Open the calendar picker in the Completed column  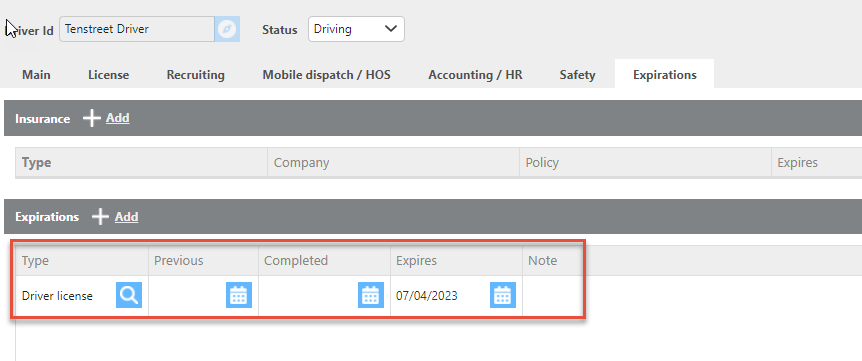click(x=371, y=295)
